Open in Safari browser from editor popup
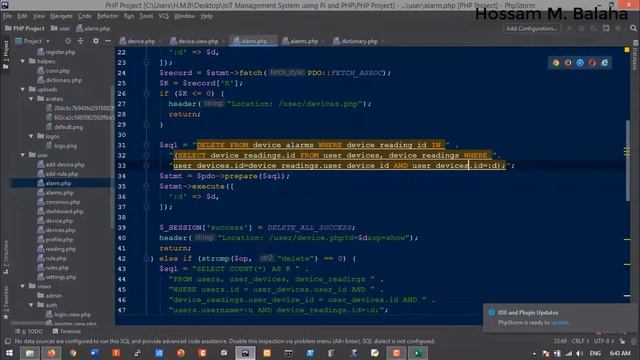 pyautogui.click(x=580, y=63)
